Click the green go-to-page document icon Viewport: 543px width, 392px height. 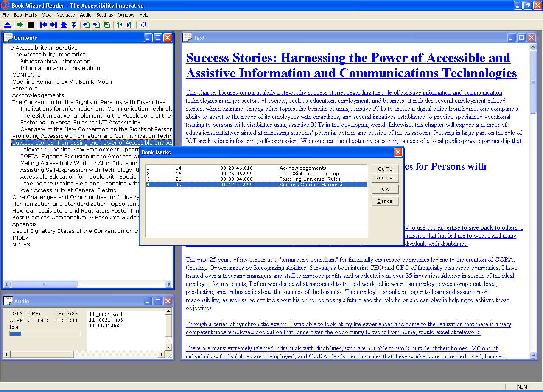[x=107, y=25]
